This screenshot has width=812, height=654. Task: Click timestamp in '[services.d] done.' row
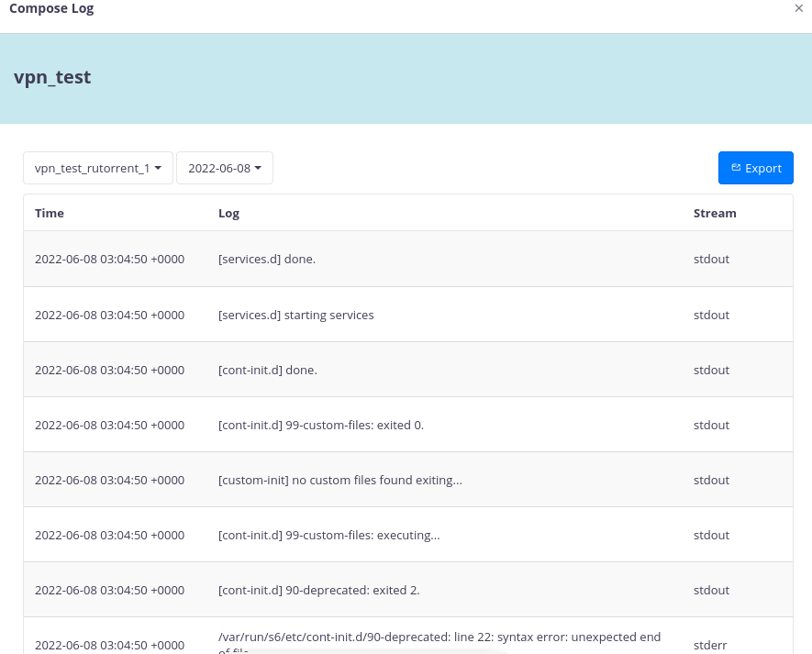109,259
